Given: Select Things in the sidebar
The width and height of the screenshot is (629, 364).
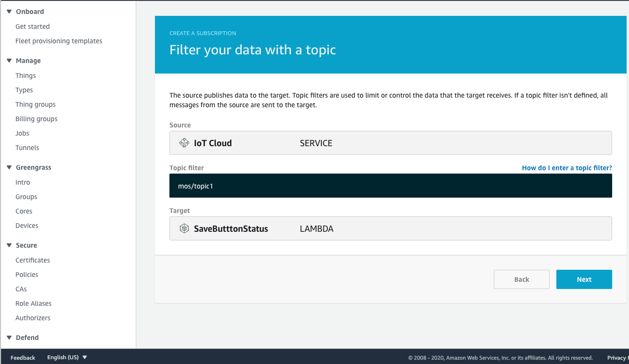Looking at the screenshot, I should pos(25,75).
